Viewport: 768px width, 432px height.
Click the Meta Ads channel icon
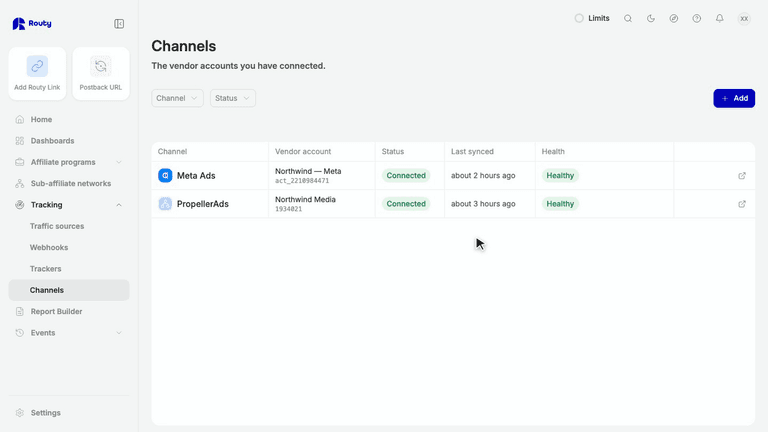coord(165,175)
